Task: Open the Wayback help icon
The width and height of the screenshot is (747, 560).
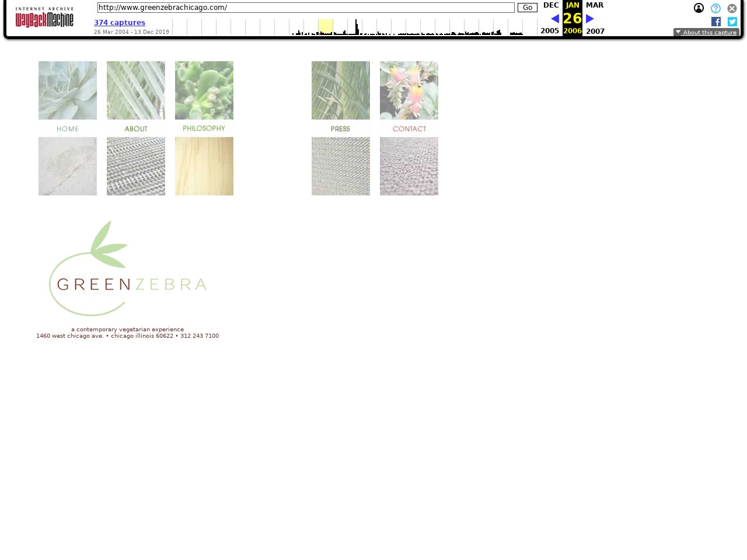Action: (715, 8)
